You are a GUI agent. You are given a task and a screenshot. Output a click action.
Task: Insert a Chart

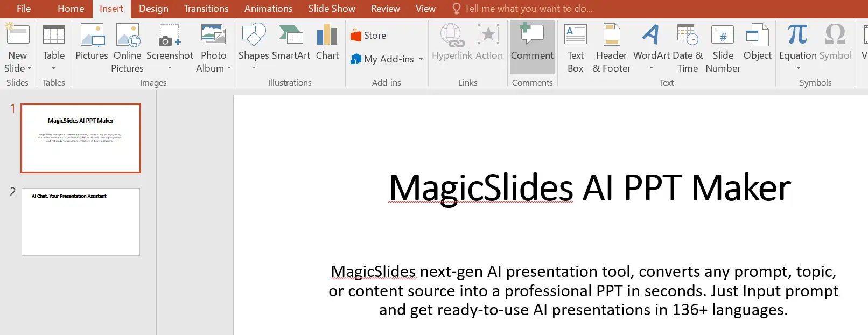pyautogui.click(x=327, y=42)
